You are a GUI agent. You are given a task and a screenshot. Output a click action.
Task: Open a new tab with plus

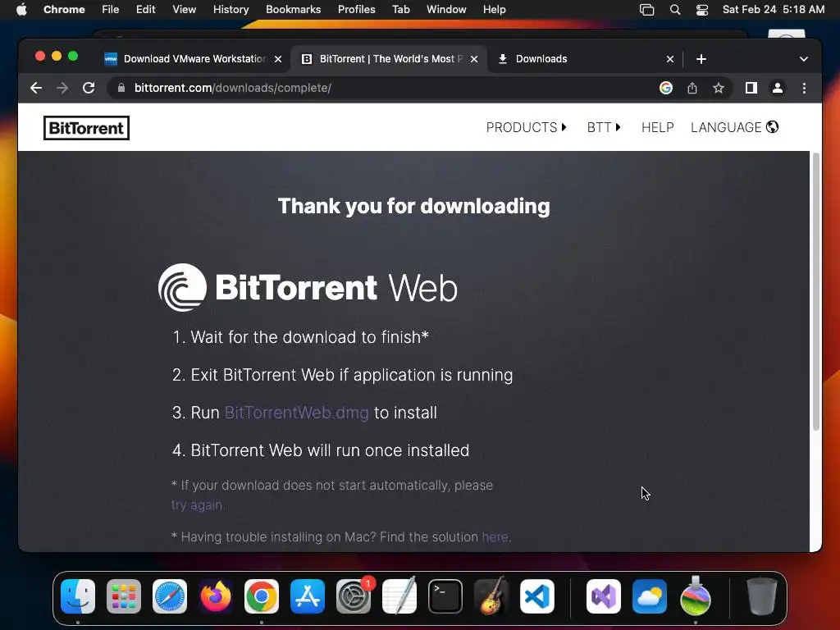[x=701, y=59]
